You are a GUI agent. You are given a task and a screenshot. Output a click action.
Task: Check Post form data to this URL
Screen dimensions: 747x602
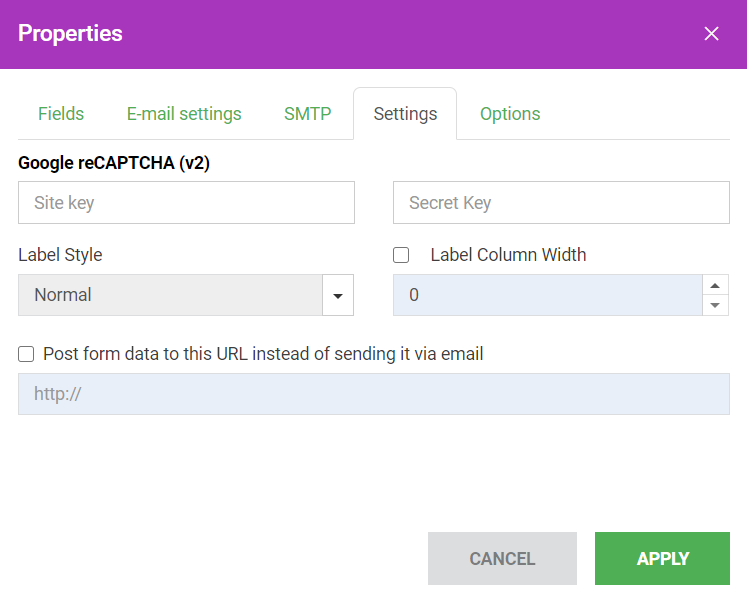point(26,354)
